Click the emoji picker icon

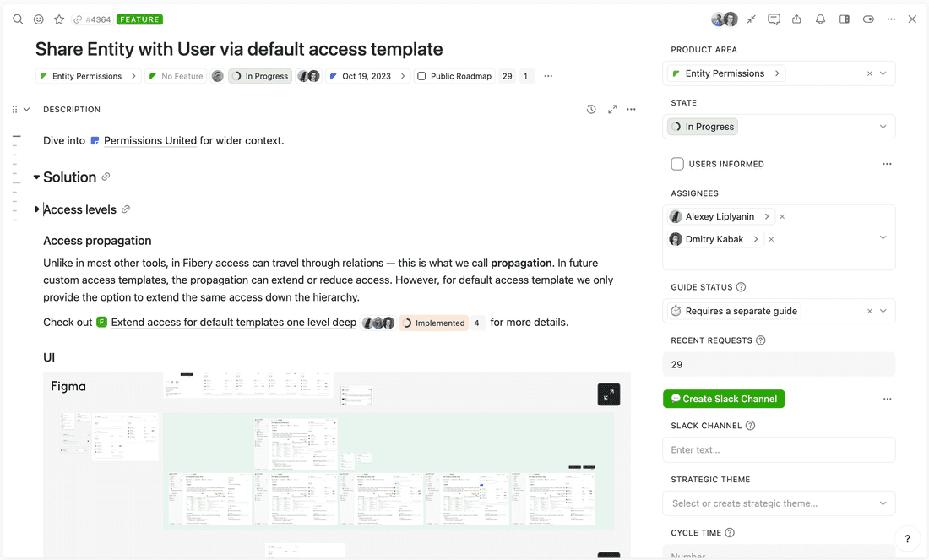(x=39, y=19)
